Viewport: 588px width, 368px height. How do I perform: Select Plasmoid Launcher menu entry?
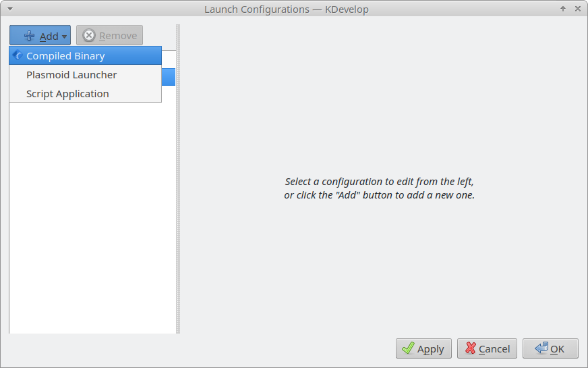[86, 75]
